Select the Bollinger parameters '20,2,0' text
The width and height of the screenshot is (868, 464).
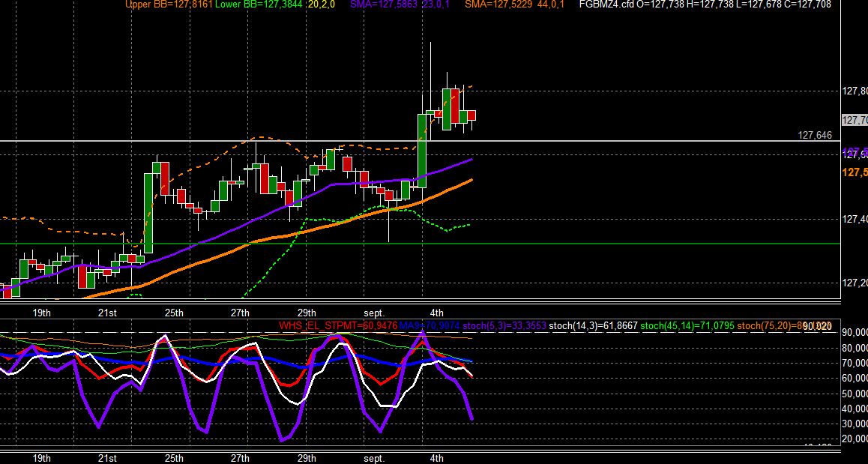[322, 4]
